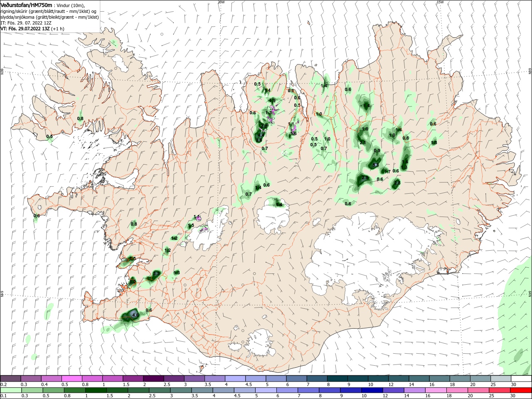Pick the white 30 swatch in the upper legend row
This screenshot has height=399, width=532.
521,379
